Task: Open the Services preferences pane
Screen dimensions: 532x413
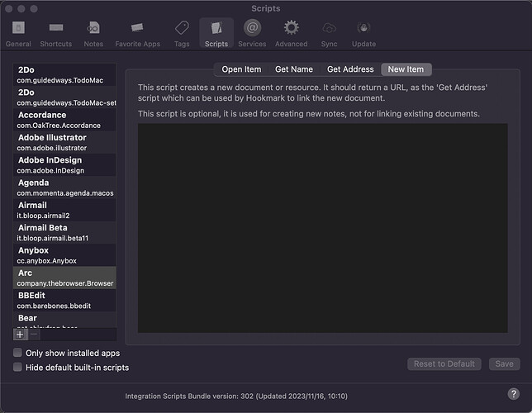Action: [252, 34]
